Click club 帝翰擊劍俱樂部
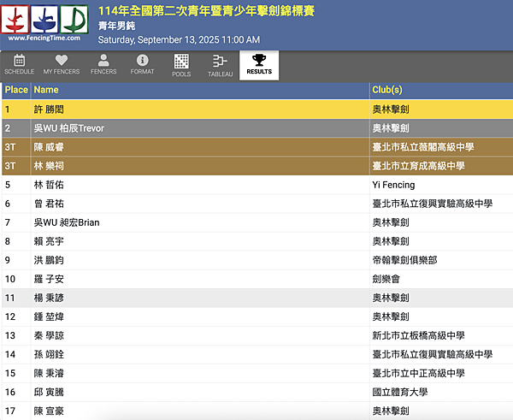 pyautogui.click(x=404, y=260)
